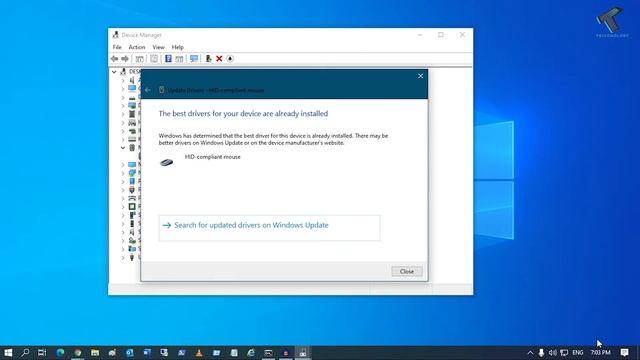Screen dimensions: 640x360
Task: Open the clock showing 7:03 PM
Action: [x=600, y=353]
